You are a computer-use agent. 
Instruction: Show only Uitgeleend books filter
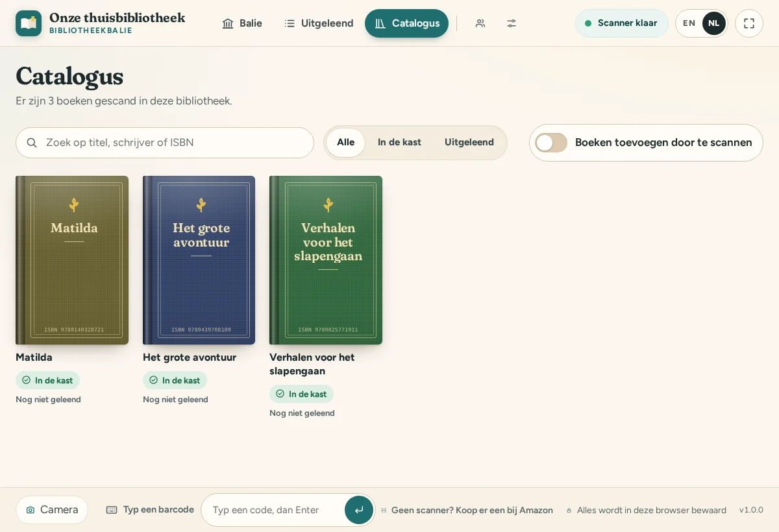click(x=469, y=143)
